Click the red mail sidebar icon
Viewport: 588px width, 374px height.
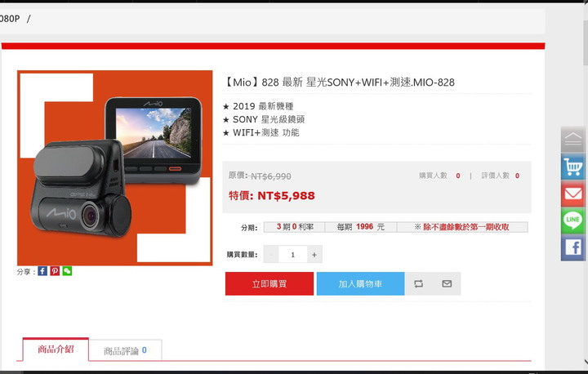pyautogui.click(x=573, y=194)
